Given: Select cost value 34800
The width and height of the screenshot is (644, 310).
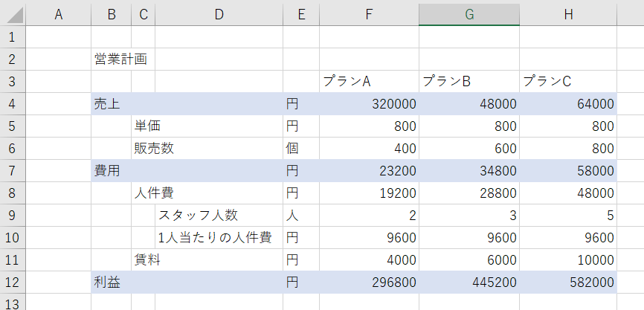Looking at the screenshot, I should pyautogui.click(x=469, y=170).
